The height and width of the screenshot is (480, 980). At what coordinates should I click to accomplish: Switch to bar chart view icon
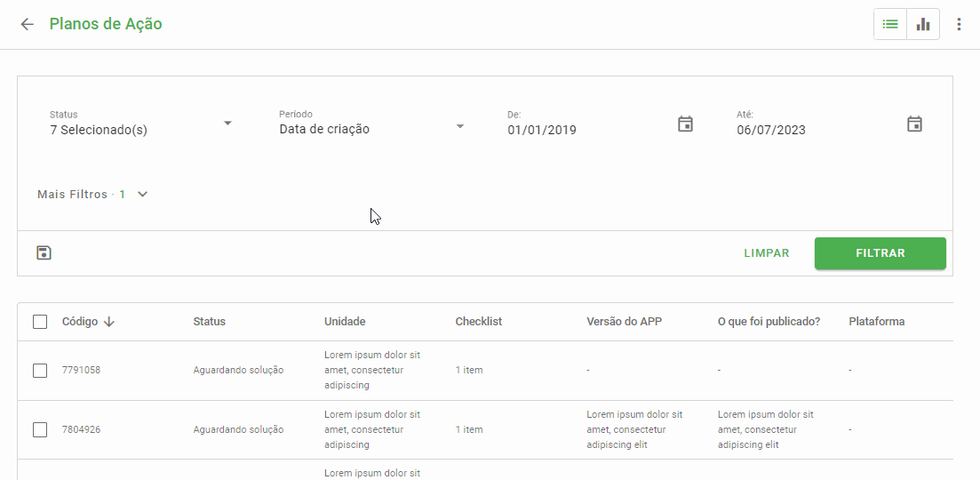[x=923, y=24]
